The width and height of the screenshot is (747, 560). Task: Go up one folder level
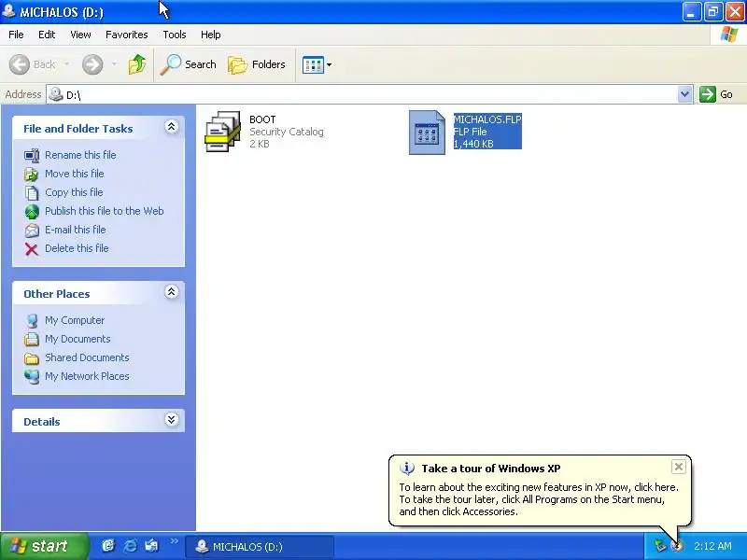[137, 64]
